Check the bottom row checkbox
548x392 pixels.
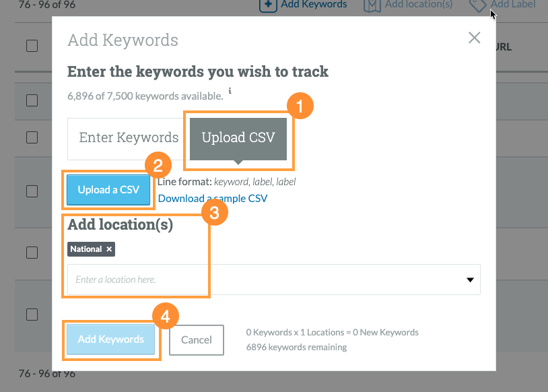32,315
